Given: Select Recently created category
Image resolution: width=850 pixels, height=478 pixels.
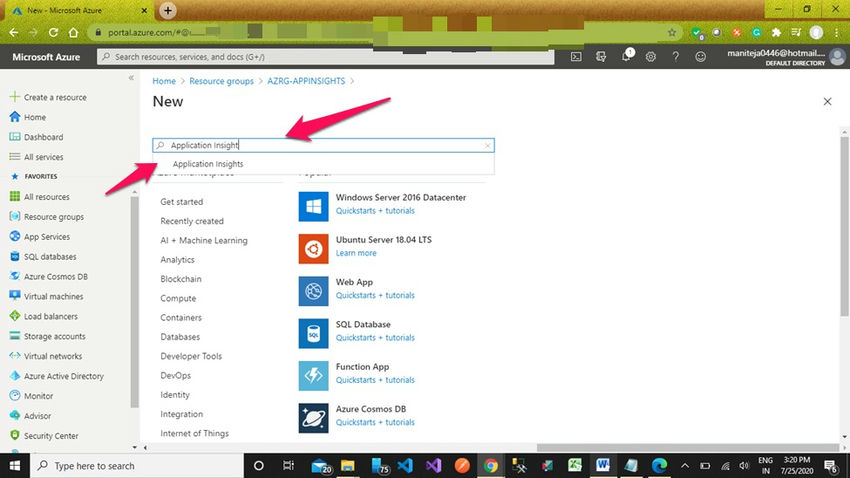Looking at the screenshot, I should pyautogui.click(x=192, y=221).
